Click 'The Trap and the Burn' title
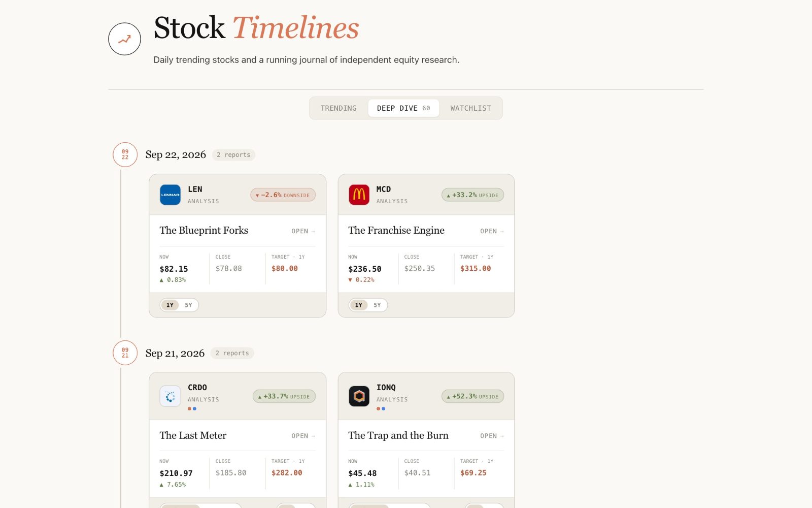The height and width of the screenshot is (508, 812). click(x=398, y=435)
